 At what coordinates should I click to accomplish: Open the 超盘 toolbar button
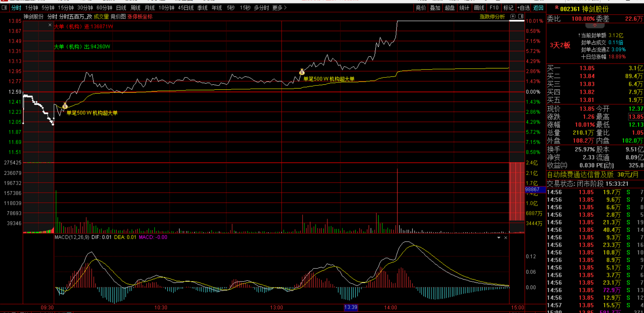pyautogui.click(x=450, y=8)
